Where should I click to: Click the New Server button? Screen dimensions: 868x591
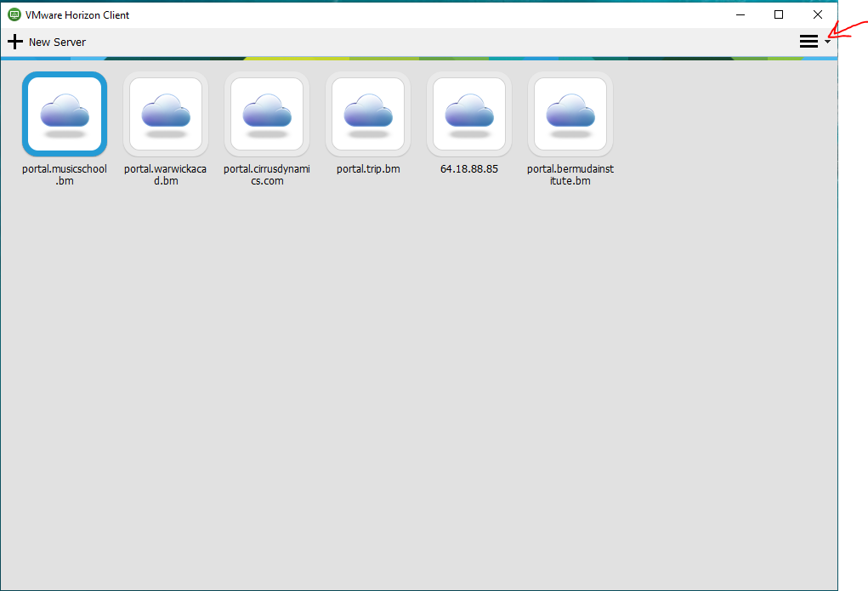[47, 43]
